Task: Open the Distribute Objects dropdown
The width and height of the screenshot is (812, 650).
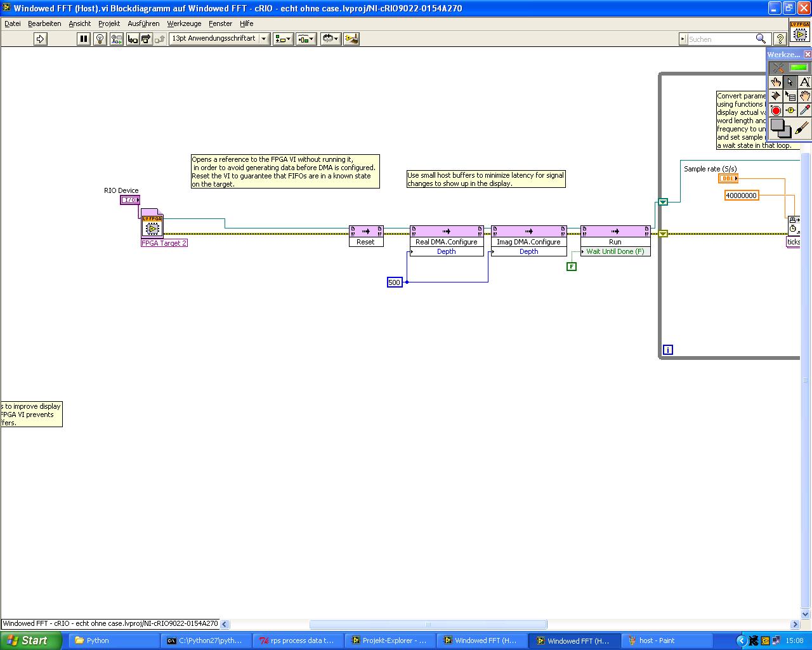Action: pyautogui.click(x=306, y=39)
